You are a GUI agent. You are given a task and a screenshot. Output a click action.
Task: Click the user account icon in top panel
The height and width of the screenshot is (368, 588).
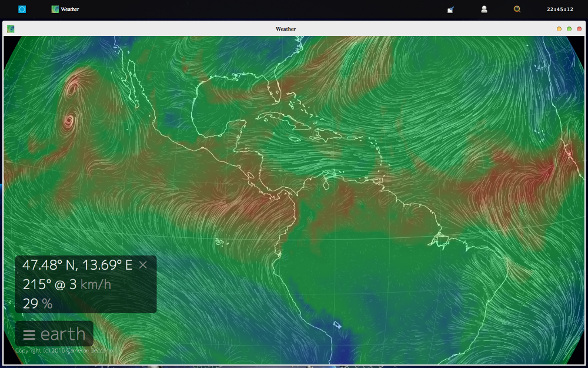(x=484, y=9)
